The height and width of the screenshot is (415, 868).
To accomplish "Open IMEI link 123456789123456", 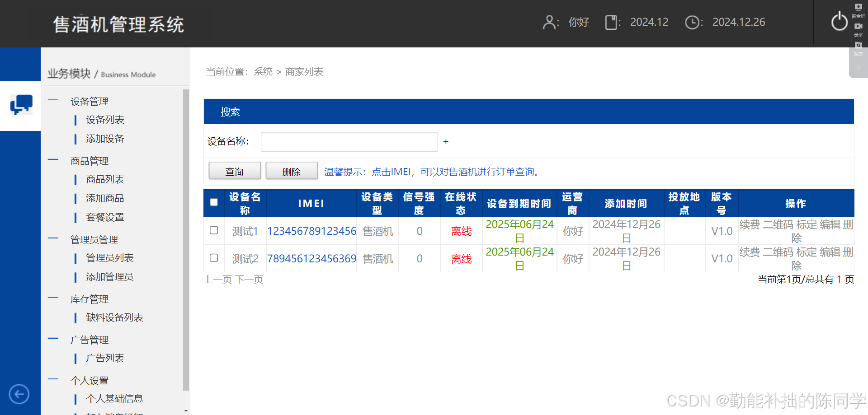I will click(312, 231).
